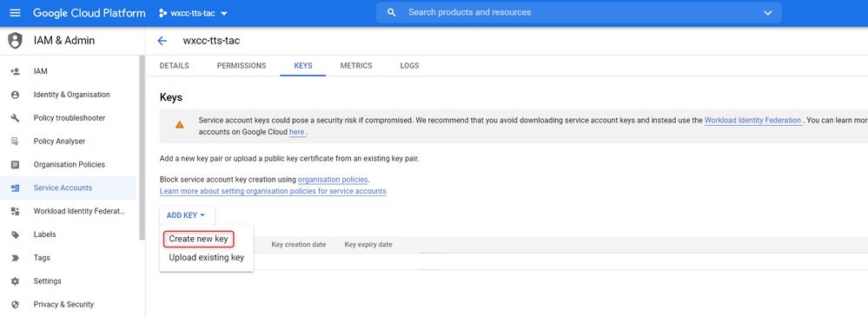Open Learn more about setting organisation policies
This screenshot has width=868, height=317.
(273, 191)
